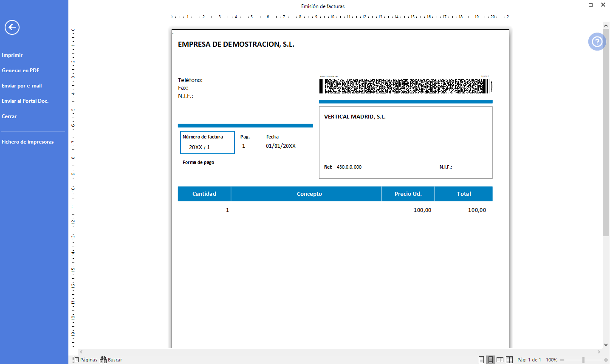
Task: Zoom in with the plus button
Action: tap(606, 360)
